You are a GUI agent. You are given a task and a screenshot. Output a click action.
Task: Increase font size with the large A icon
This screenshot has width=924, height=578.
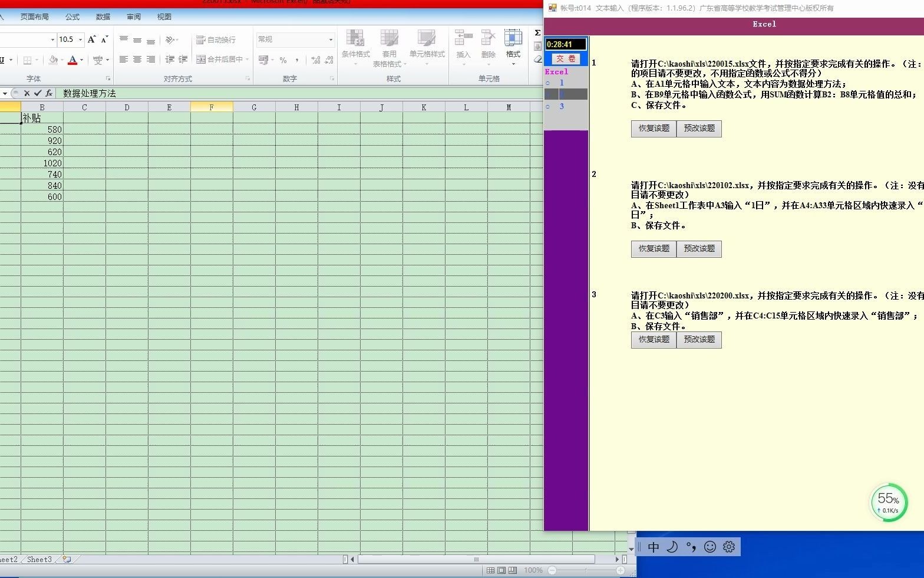click(91, 40)
